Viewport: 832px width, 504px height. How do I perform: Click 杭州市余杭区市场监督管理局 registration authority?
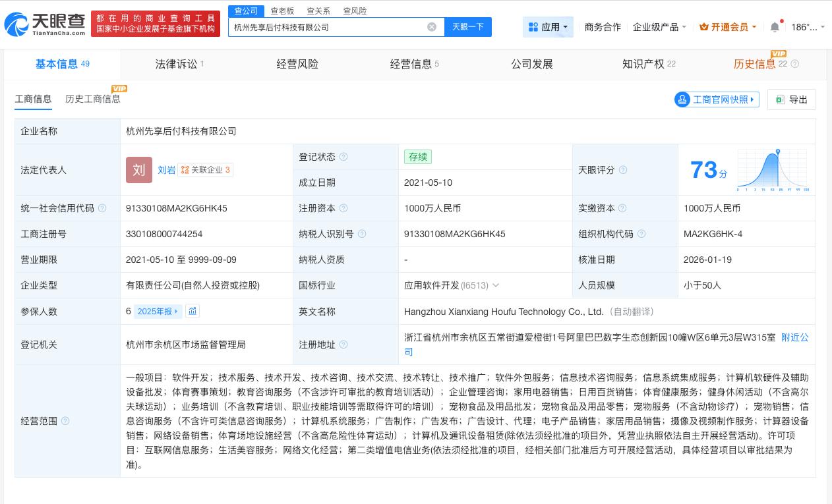(186, 345)
